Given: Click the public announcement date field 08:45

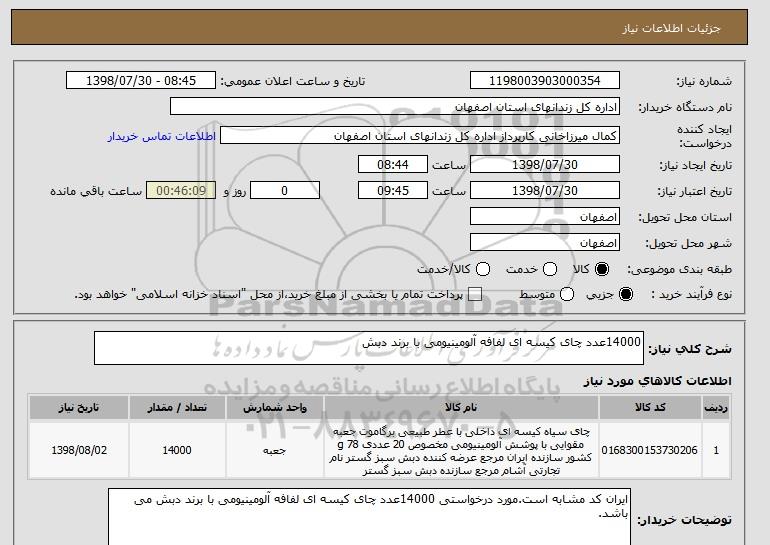Looking at the screenshot, I should click(x=141, y=81).
